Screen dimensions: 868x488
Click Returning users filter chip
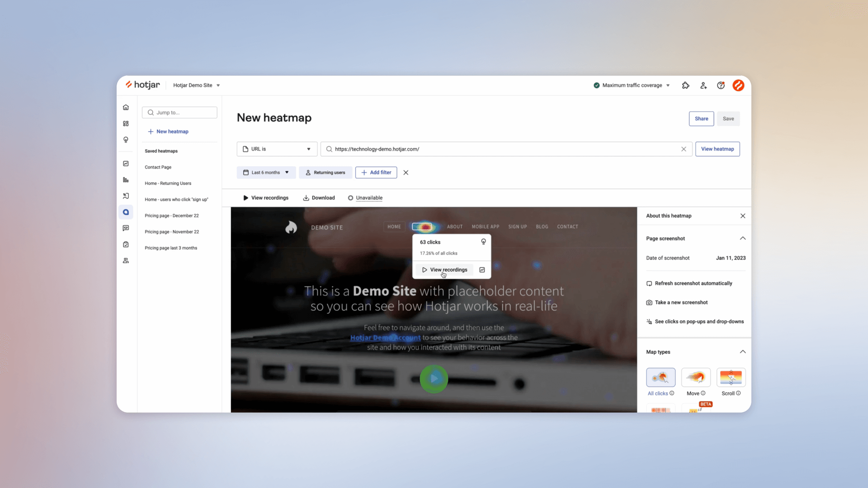325,173
